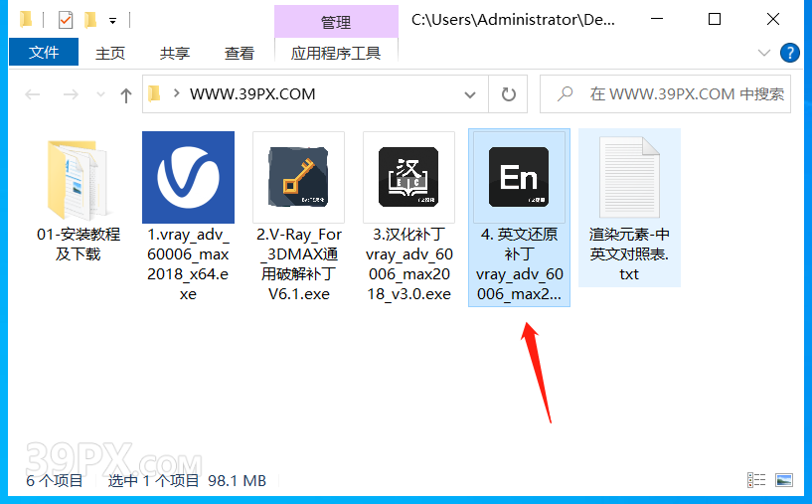The width and height of the screenshot is (812, 504).
Task: Click the 渲染元素-中英文对照表.txt file name
Action: tap(629, 253)
